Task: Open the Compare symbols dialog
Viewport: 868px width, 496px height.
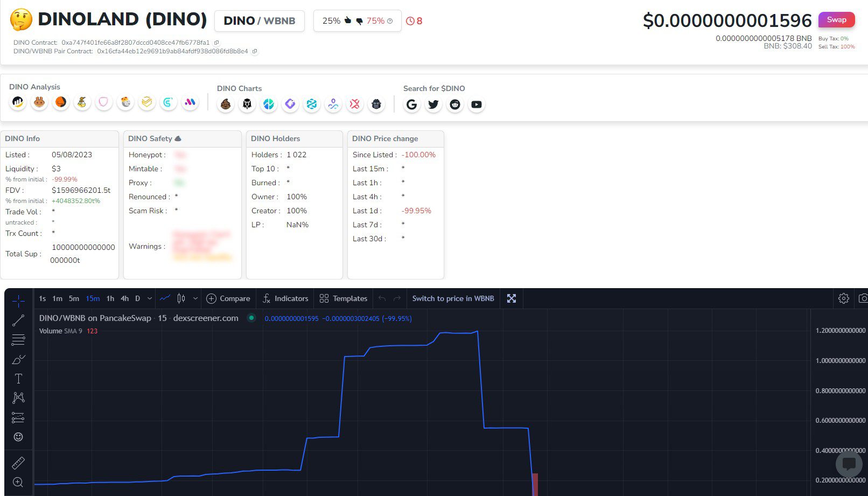Action: pos(228,298)
